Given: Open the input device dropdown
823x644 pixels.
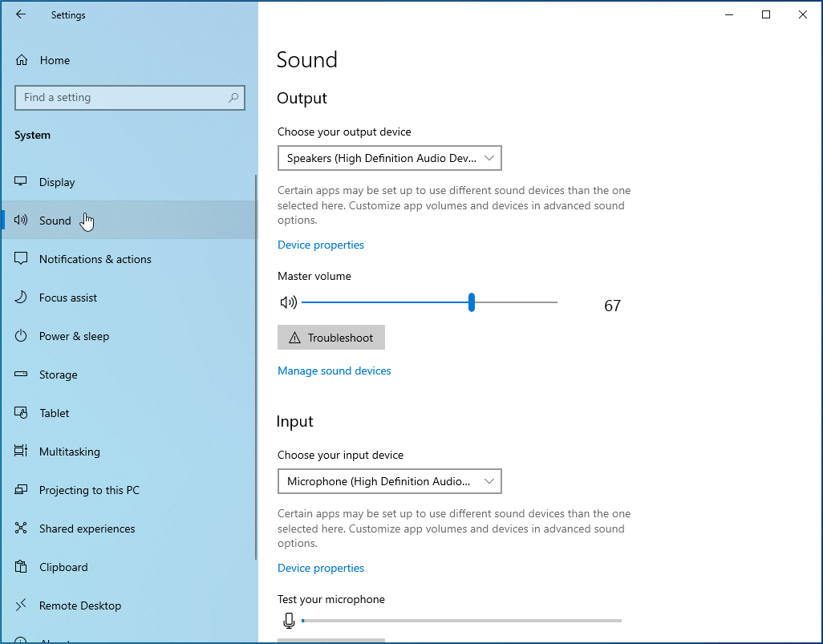Looking at the screenshot, I should (x=389, y=481).
